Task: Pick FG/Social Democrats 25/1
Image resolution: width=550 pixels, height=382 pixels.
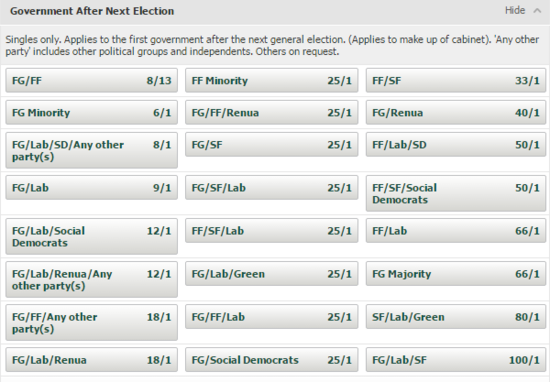Action: (x=271, y=360)
